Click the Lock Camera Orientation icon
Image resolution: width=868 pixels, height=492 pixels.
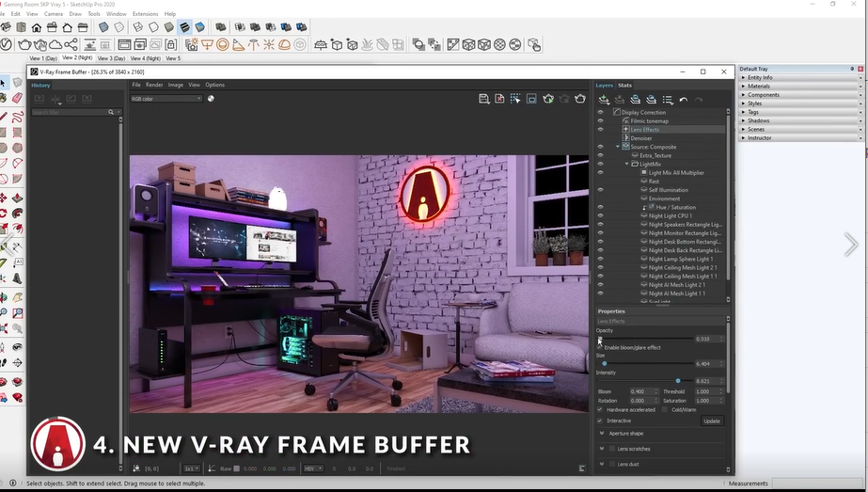pos(170,44)
